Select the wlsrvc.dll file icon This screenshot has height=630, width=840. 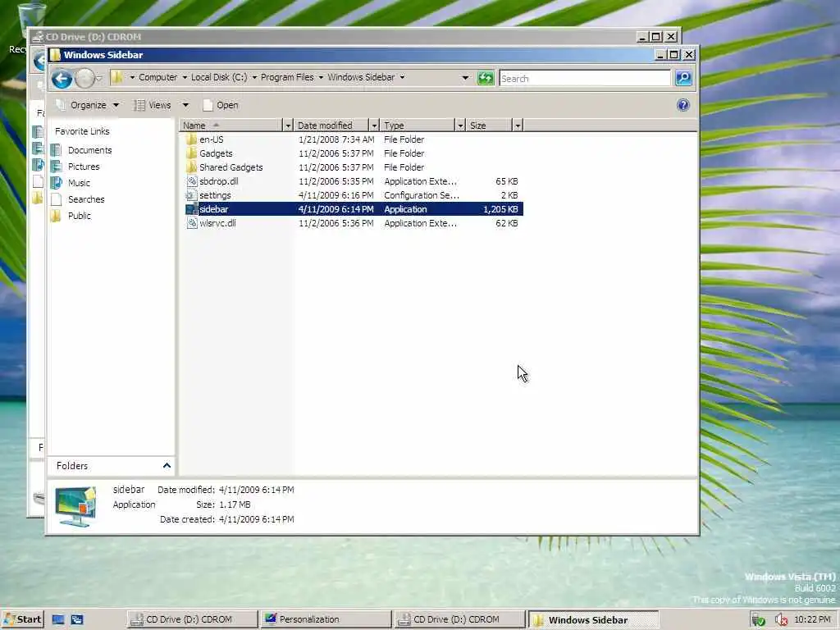(x=191, y=223)
